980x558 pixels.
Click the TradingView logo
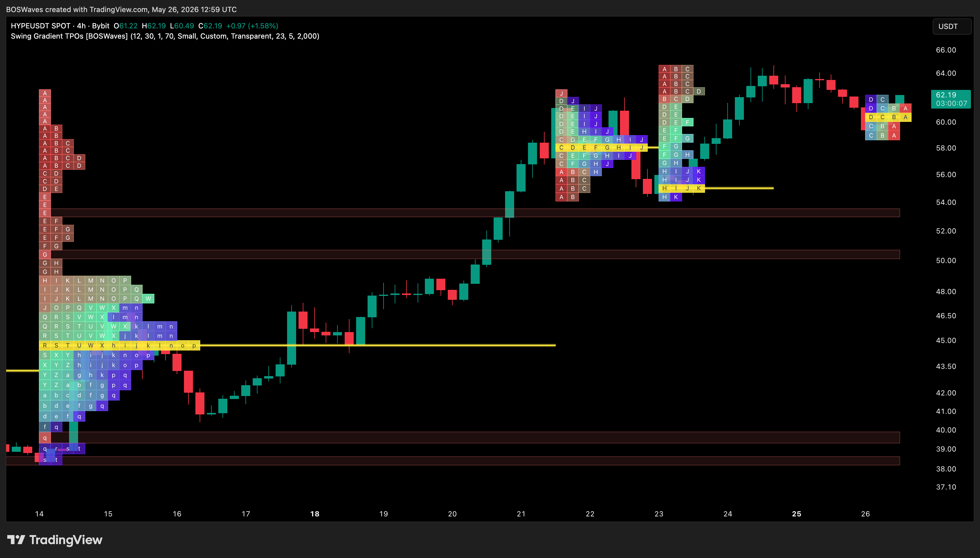(54, 540)
